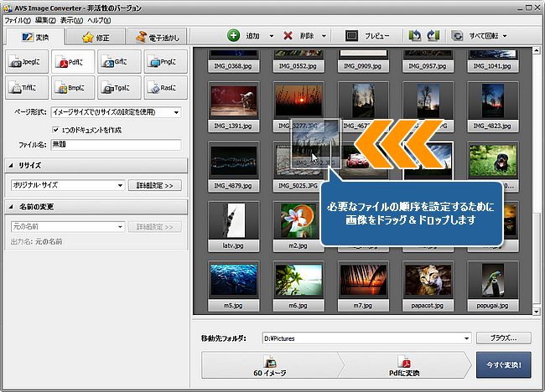Image resolution: width=545 pixels, height=392 pixels.
Task: Click the ファイル名 text field
Action: (x=116, y=145)
